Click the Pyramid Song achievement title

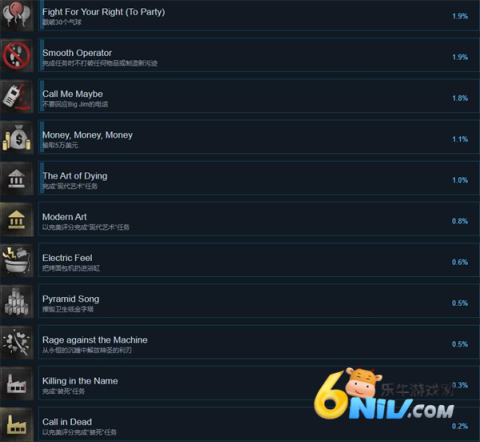(71, 299)
